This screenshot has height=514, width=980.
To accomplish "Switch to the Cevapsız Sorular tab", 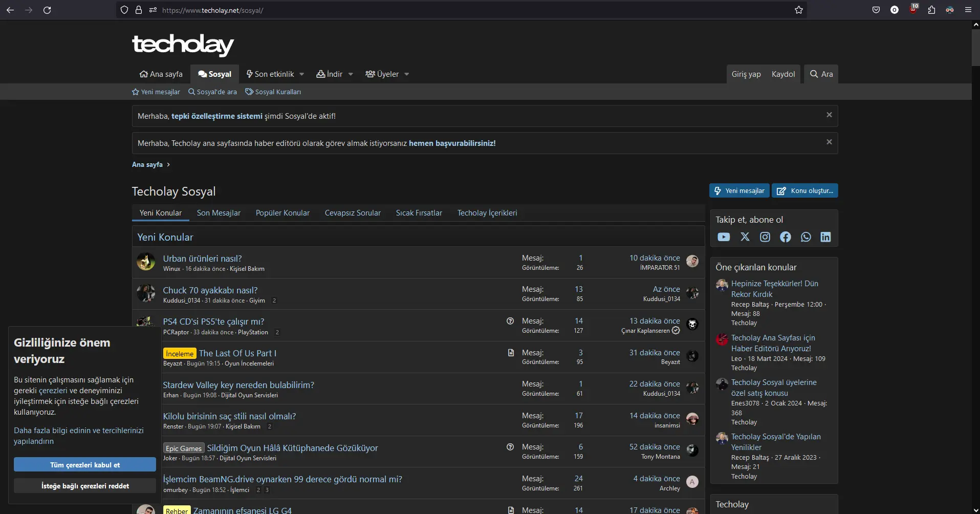I will (x=353, y=213).
